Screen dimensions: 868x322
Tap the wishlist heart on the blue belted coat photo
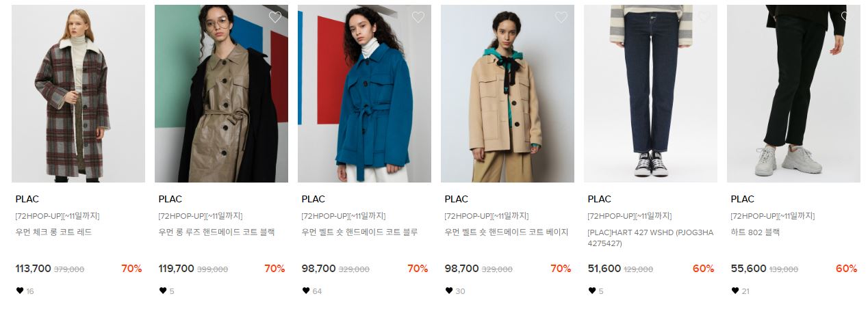tap(418, 17)
